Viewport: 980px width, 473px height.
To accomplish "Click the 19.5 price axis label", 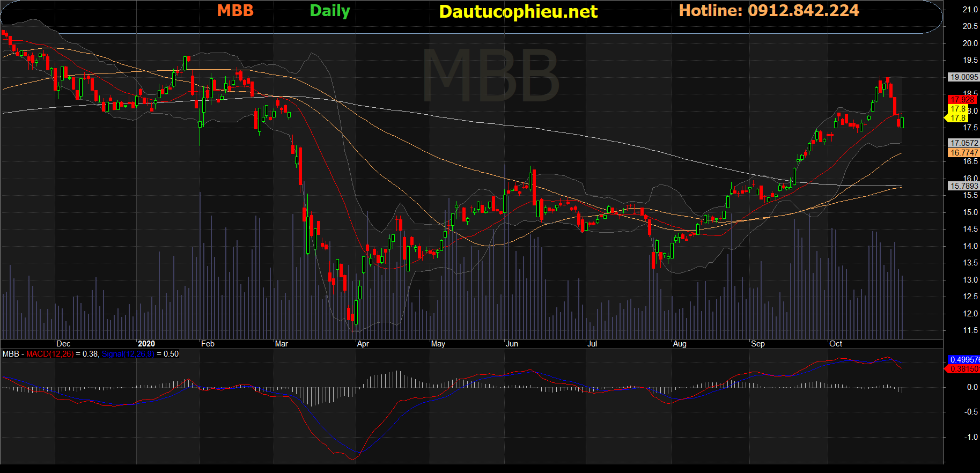I will [x=970, y=60].
